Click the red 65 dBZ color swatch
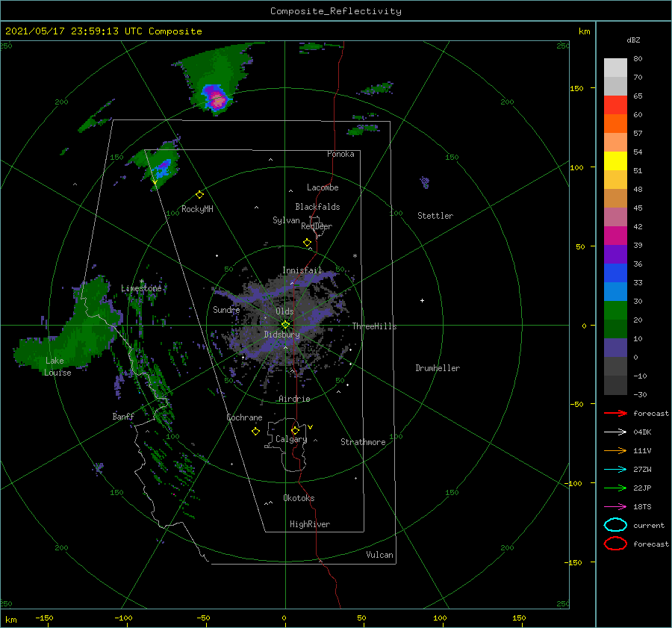Image resolution: width=672 pixels, height=628 pixels. coord(615,105)
